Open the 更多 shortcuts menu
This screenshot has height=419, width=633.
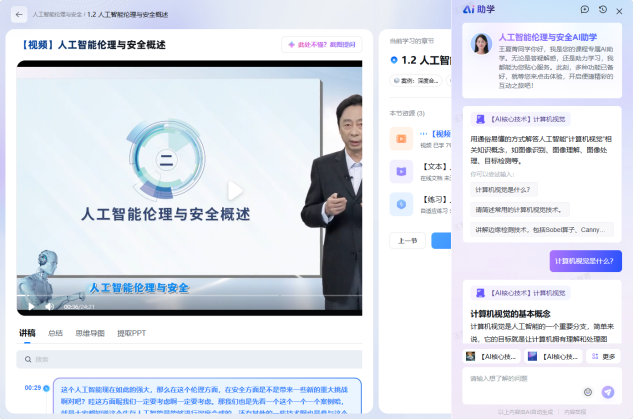point(604,356)
